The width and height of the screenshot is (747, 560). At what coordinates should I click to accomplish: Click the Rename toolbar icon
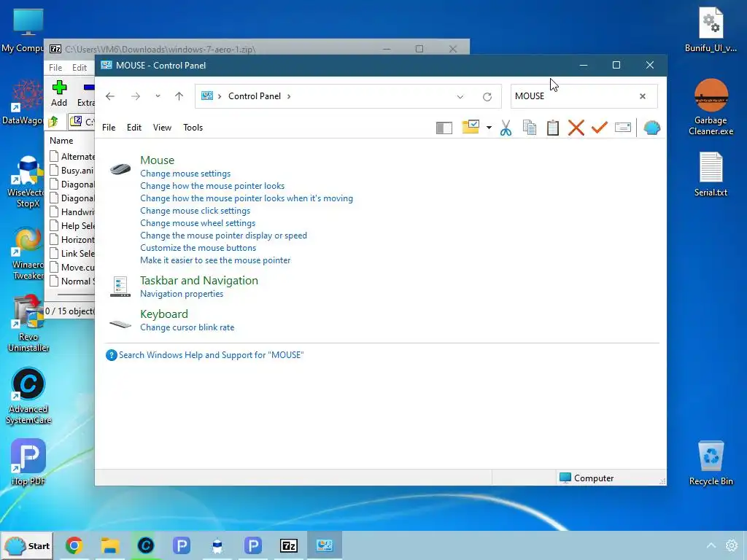tap(623, 127)
